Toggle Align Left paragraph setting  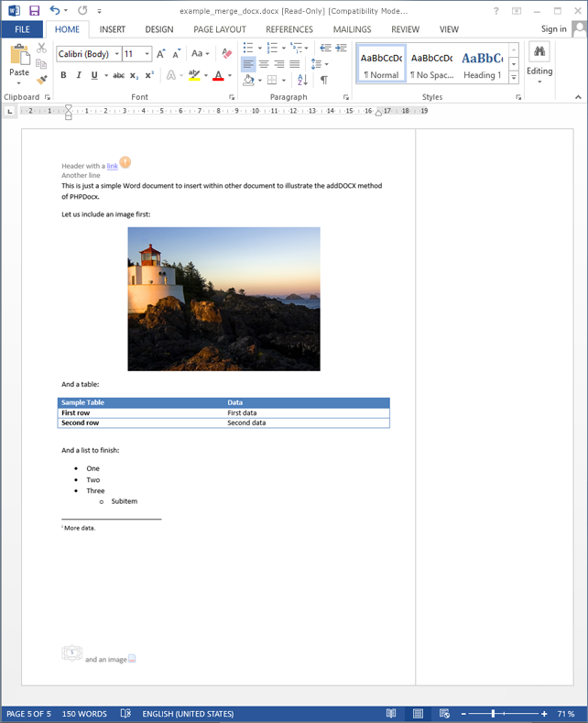(x=248, y=63)
